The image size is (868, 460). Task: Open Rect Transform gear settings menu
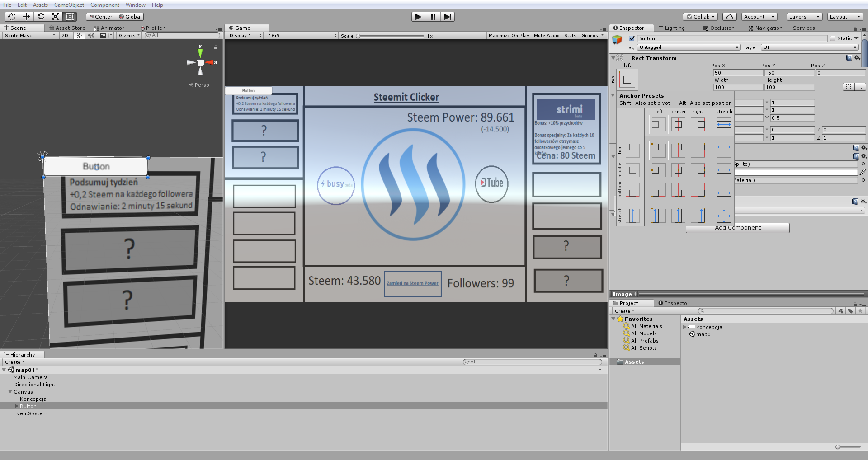[x=857, y=58]
